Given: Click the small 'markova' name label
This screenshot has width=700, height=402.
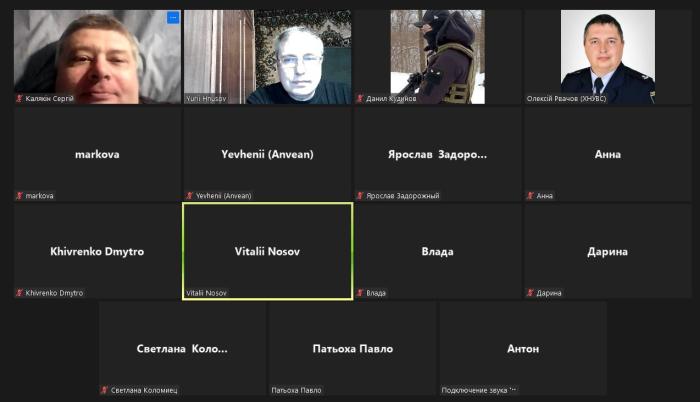Looking at the screenshot, I should click(39, 196).
